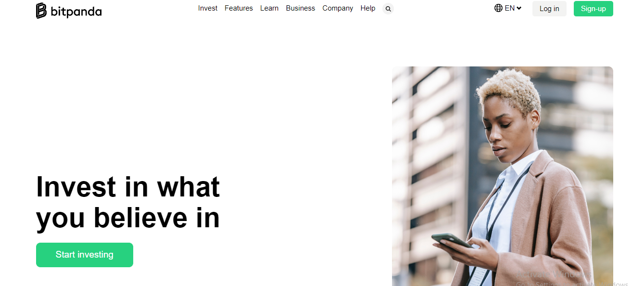Viewport: 644px width, 286px height.
Task: Click the bitpanda wordmark text
Action: tap(76, 11)
